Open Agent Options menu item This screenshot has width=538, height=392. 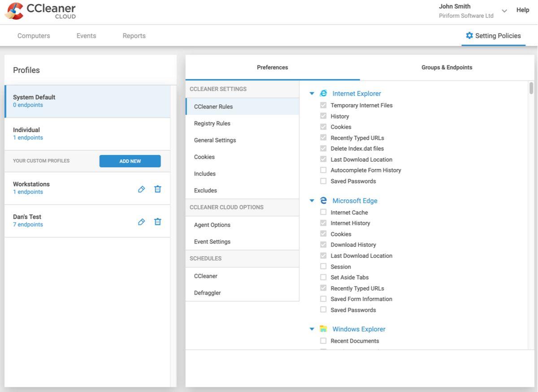(242, 225)
